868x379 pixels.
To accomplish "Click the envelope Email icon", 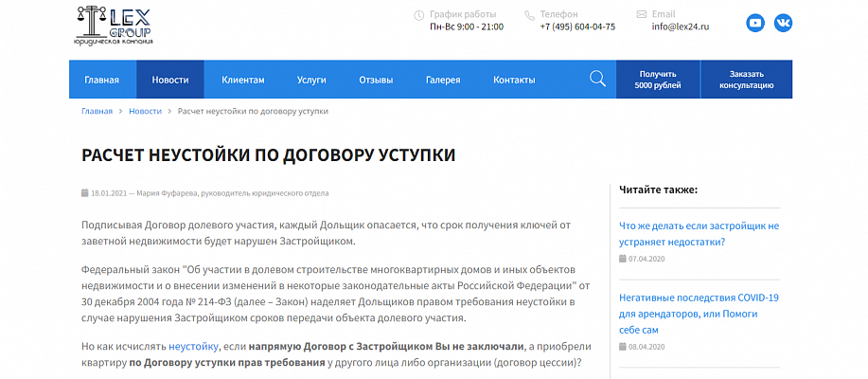I will [x=642, y=14].
